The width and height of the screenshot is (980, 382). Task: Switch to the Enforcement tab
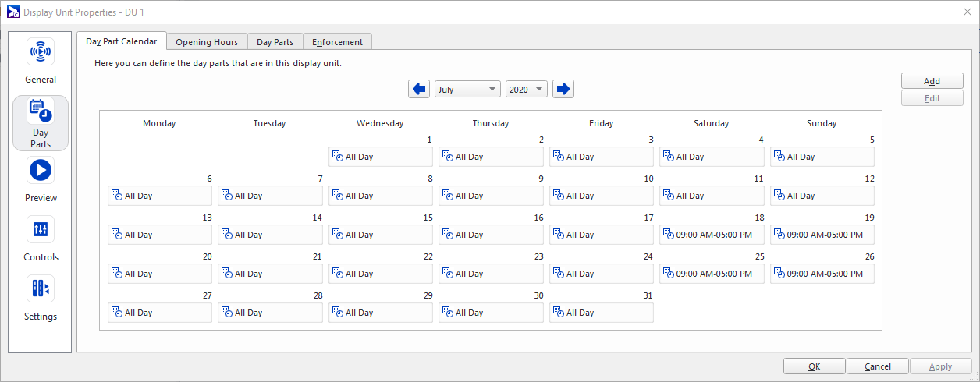[x=338, y=42]
